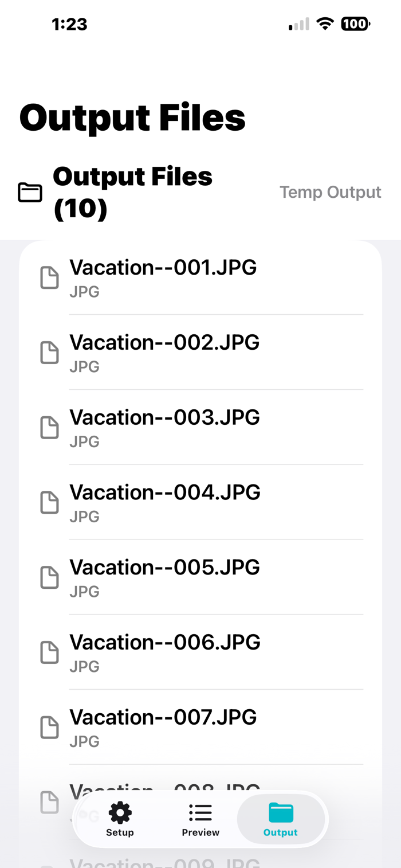
Task: Choose the Vacation--005.JPG list row
Action: pos(200,577)
